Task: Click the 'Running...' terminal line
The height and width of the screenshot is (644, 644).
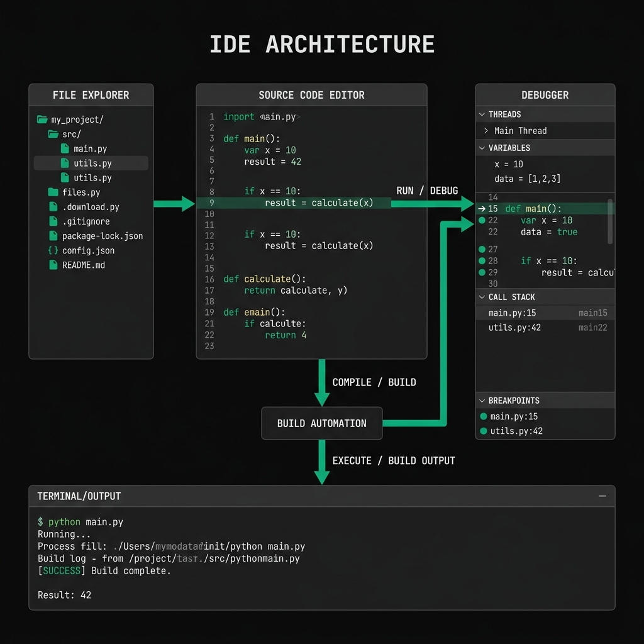Action: [x=64, y=535]
